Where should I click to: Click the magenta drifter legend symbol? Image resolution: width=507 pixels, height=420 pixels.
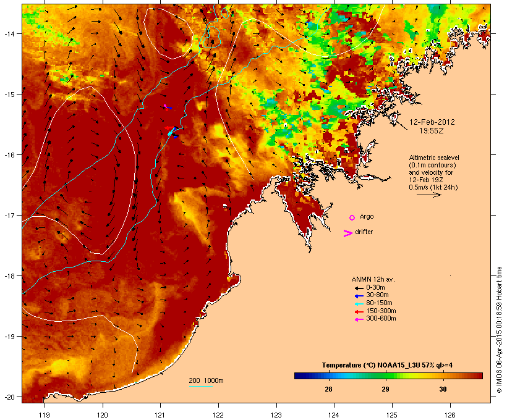click(x=347, y=233)
